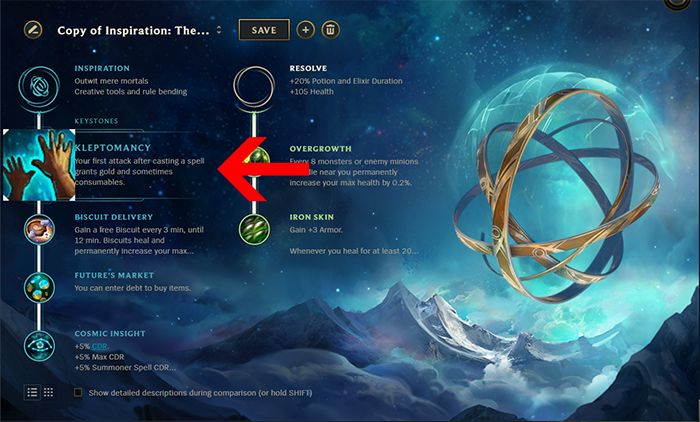
Task: Click the Kleptomancy keystone title
Action: click(x=113, y=148)
